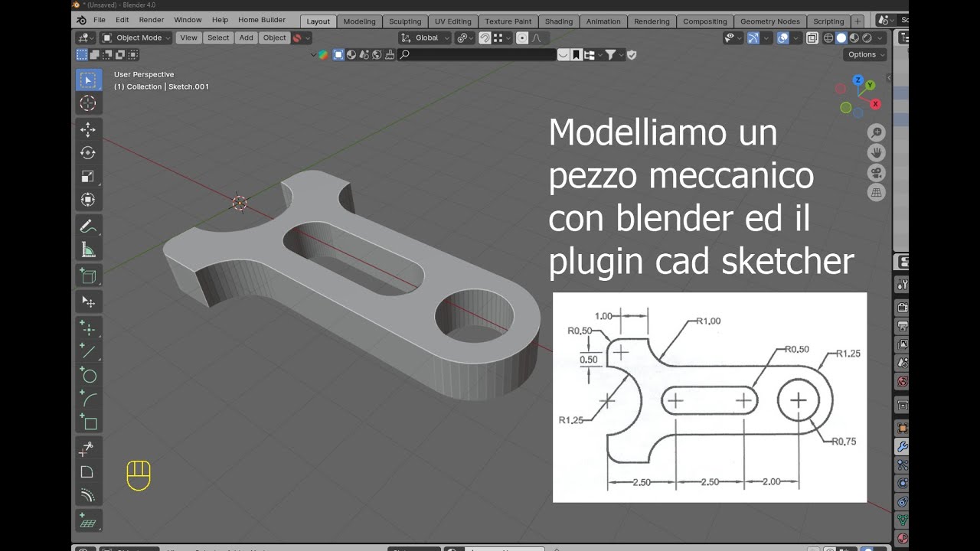
Task: Open the overlays dropdown arrow
Action: point(797,37)
